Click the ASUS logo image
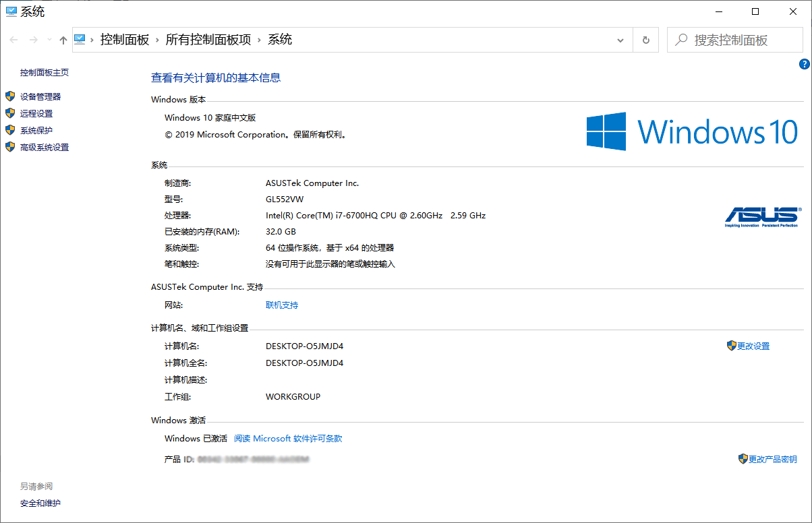This screenshot has height=523, width=812. click(762, 217)
